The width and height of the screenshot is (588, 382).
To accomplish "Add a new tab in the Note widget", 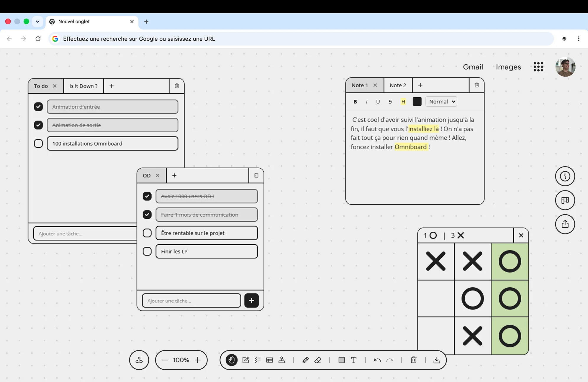I will tap(420, 85).
